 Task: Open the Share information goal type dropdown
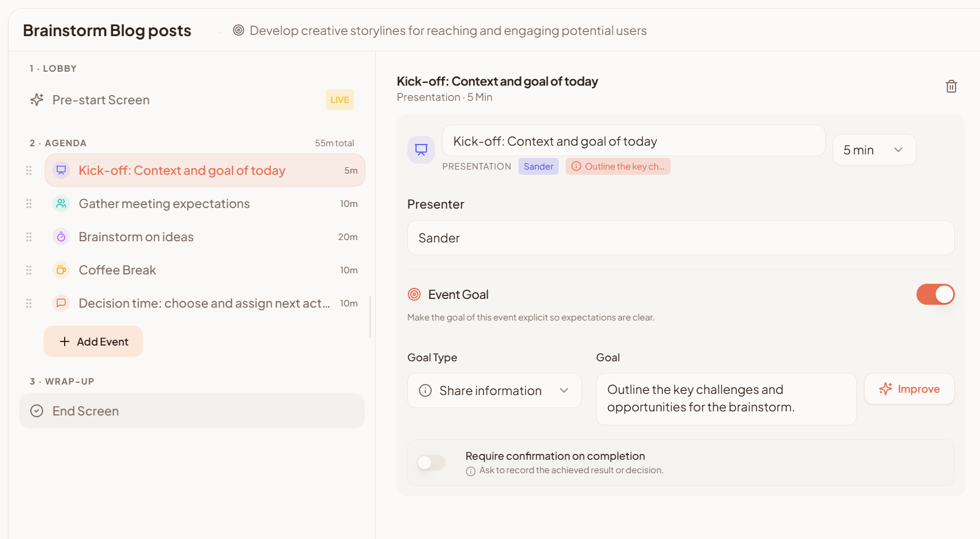(x=494, y=390)
